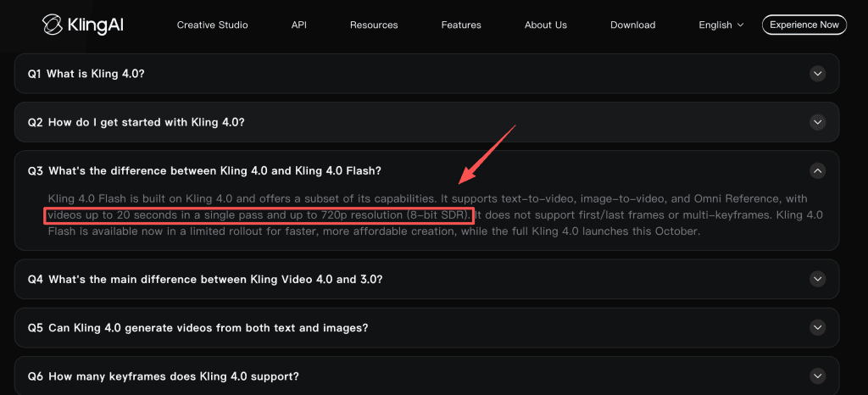The image size is (868, 395).
Task: Expand Q6 keyframes support chevron
Action: point(818,376)
